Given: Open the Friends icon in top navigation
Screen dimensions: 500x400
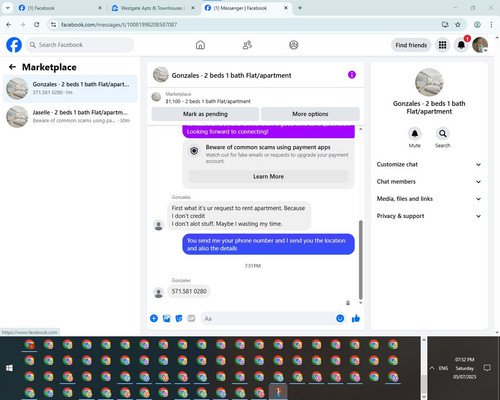Looking at the screenshot, I should tap(247, 45).
